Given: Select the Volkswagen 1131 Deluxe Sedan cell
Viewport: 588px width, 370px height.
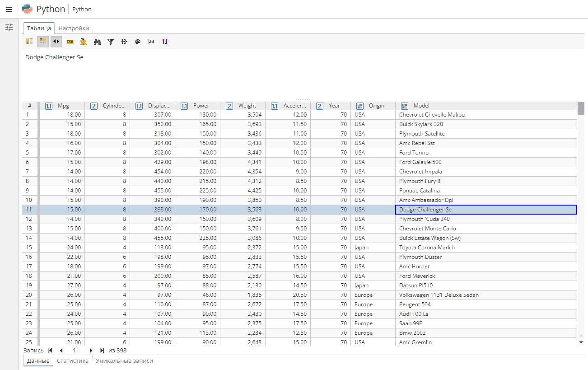Looking at the screenshot, I should [486, 295].
